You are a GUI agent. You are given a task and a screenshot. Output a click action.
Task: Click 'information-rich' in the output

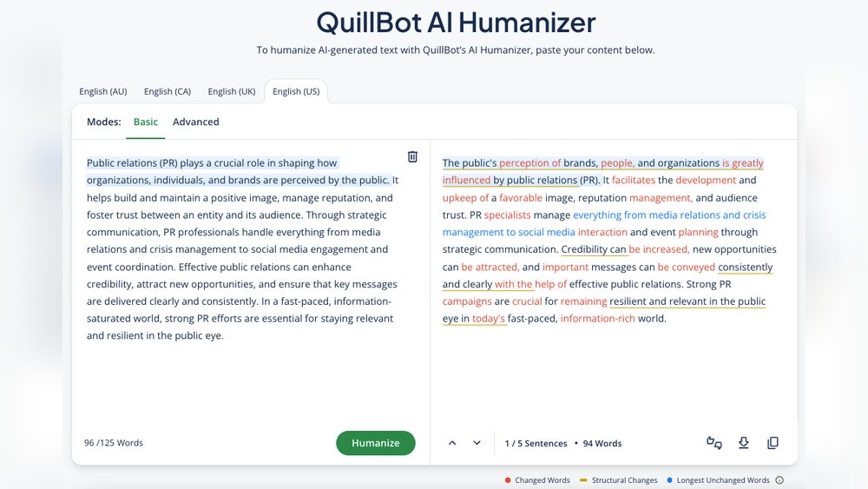[597, 319]
